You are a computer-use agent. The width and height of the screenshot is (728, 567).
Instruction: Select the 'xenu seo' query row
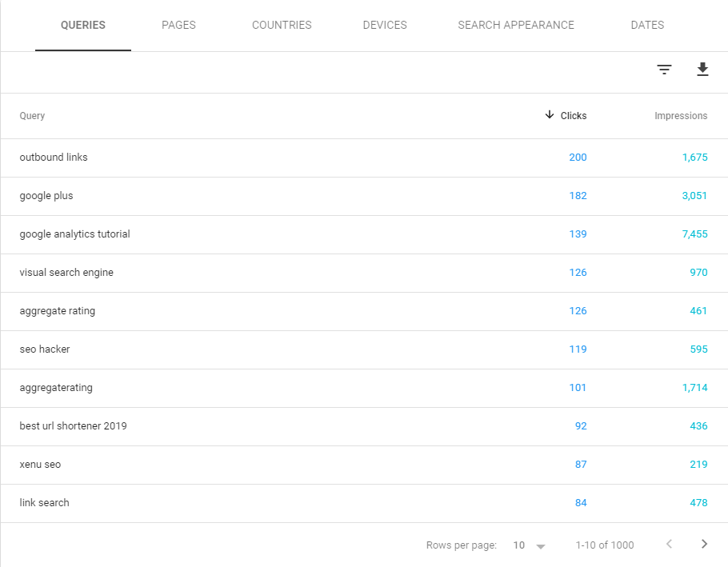click(40, 465)
